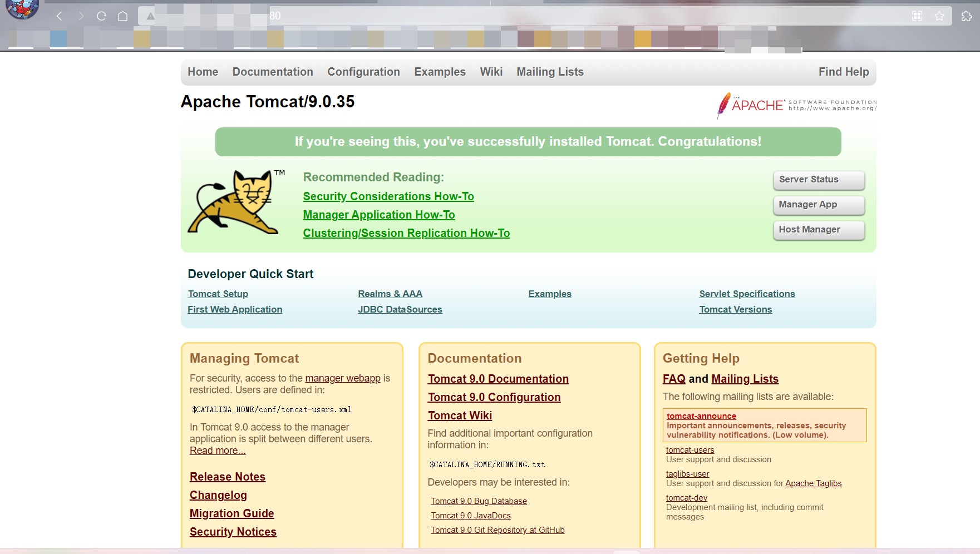Image resolution: width=980 pixels, height=554 pixels.
Task: Follow the manager webapp link
Action: pyautogui.click(x=343, y=378)
